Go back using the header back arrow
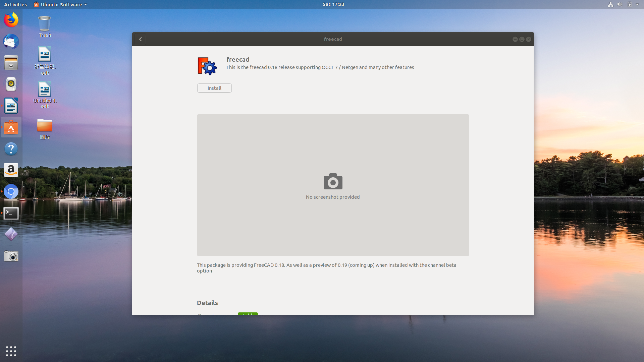The height and width of the screenshot is (362, 644). [140, 39]
